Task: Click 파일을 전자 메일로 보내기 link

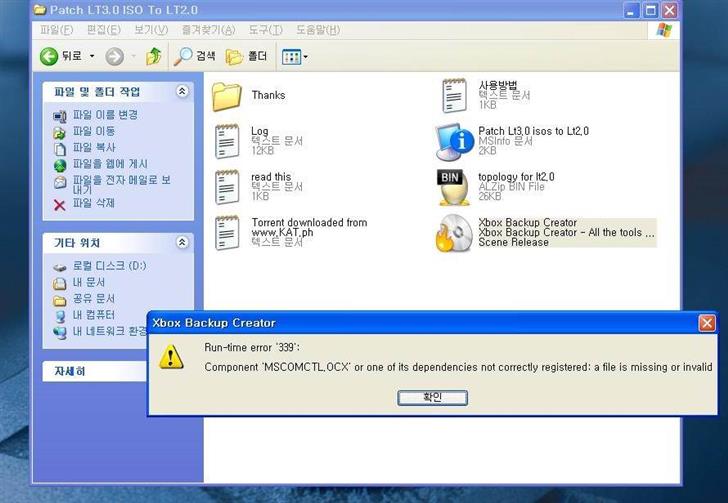Action: pos(122,184)
